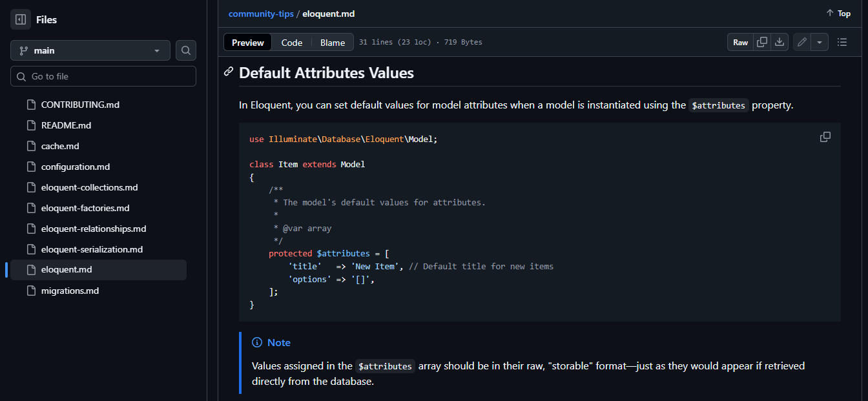Open README.md in file tree
The width and height of the screenshot is (868, 401).
point(66,125)
